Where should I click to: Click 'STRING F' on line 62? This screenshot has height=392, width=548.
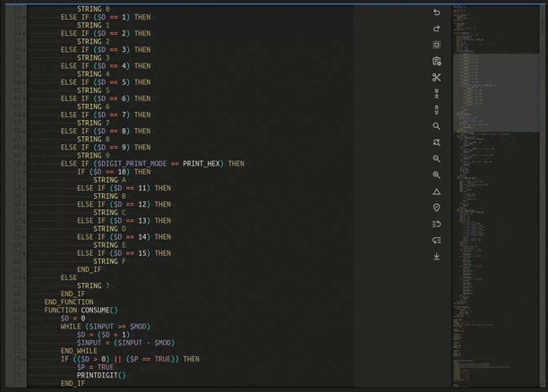[x=109, y=261]
